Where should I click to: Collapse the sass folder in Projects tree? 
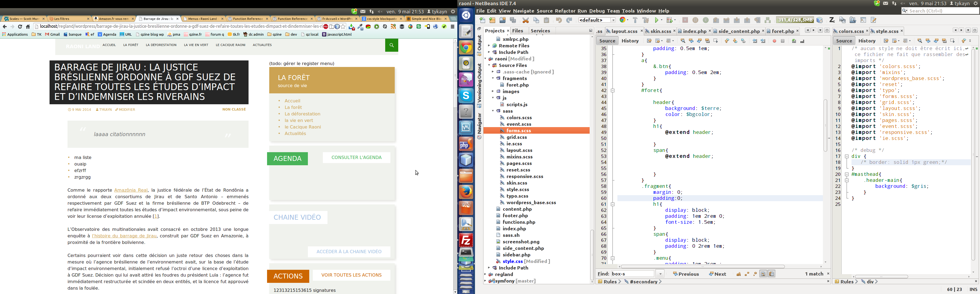coord(493,111)
